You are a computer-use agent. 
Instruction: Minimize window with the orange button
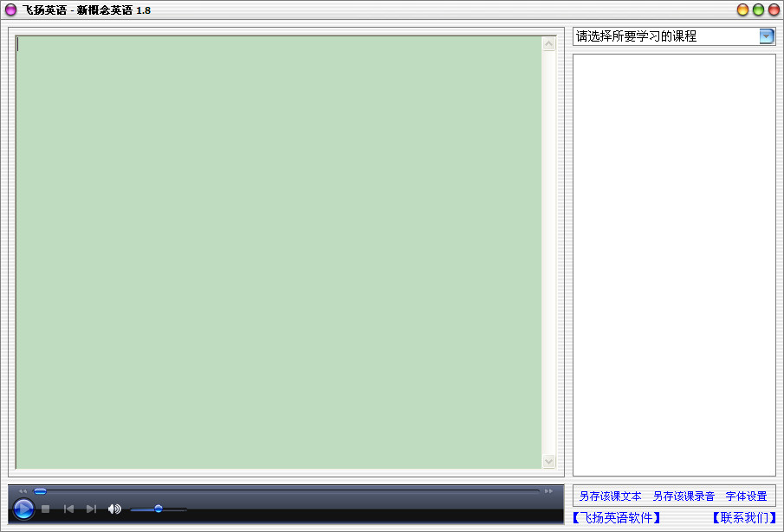(743, 10)
